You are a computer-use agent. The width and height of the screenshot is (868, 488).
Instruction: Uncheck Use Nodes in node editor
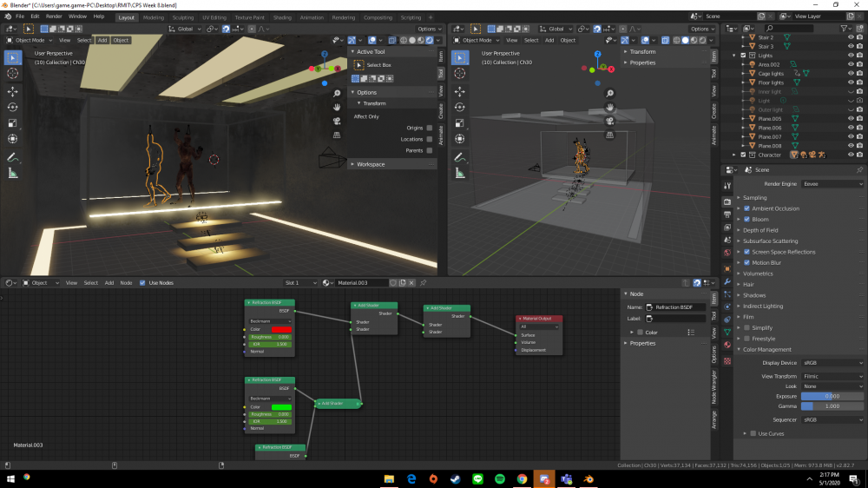point(142,283)
